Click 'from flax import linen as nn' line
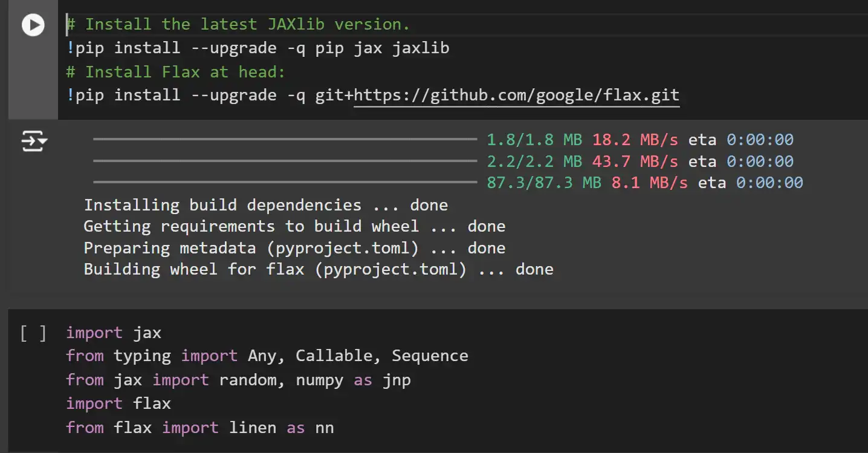Image resolution: width=868 pixels, height=453 pixels. [200, 428]
